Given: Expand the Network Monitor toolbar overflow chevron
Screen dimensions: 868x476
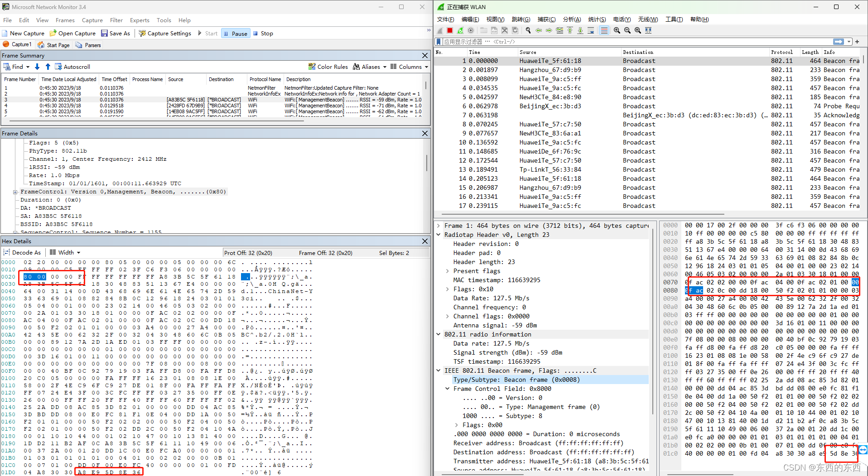Looking at the screenshot, I should 429,30.
